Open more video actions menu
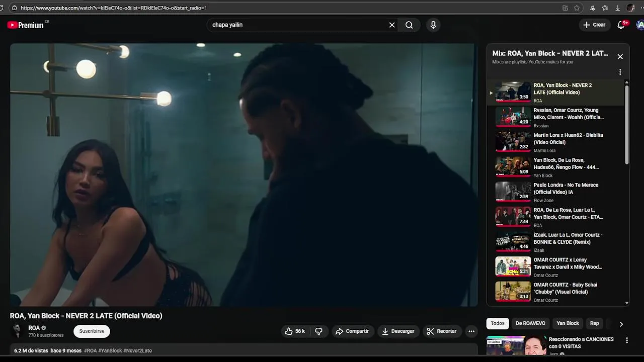This screenshot has width=644, height=362. [x=471, y=331]
